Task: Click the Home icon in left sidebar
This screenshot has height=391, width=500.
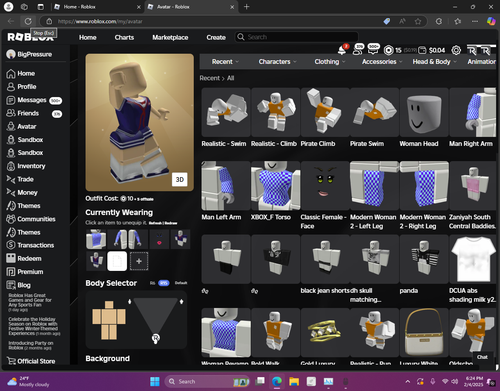Action: pyautogui.click(x=11, y=74)
